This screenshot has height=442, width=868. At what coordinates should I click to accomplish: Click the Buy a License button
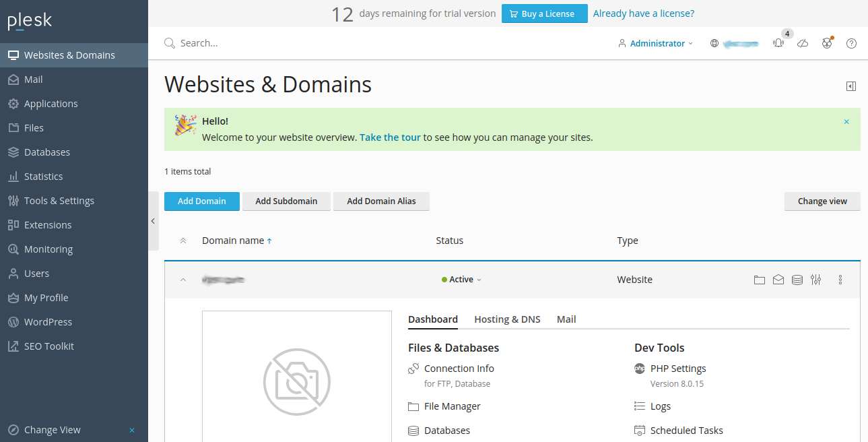click(544, 13)
